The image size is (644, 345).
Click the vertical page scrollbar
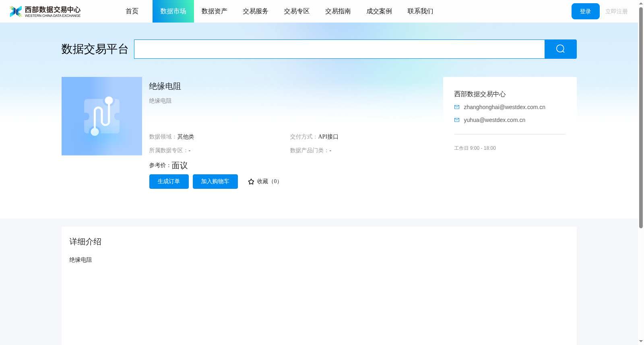point(641,118)
